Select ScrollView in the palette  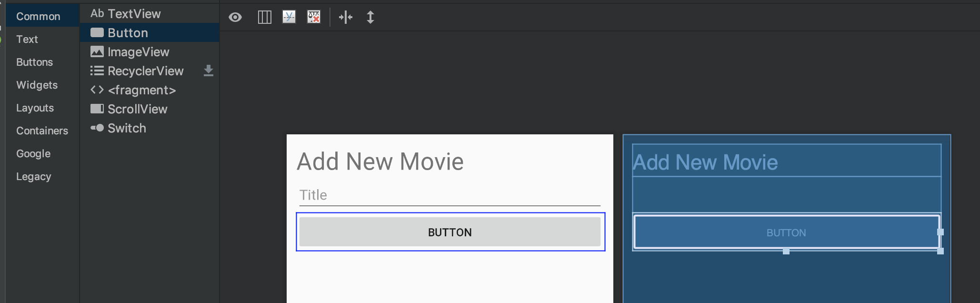pyautogui.click(x=137, y=109)
